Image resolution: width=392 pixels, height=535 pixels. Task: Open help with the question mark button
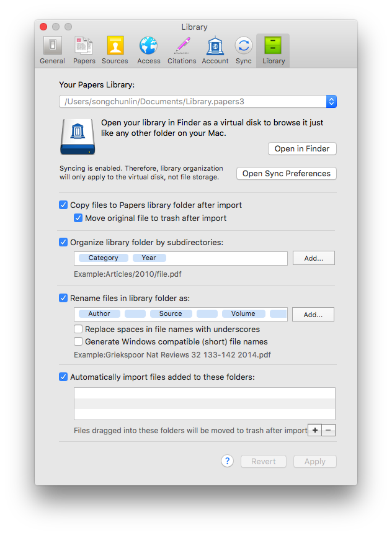228,461
